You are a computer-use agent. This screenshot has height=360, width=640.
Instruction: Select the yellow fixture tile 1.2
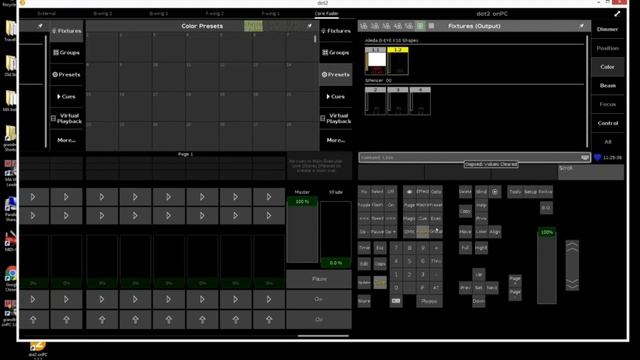(398, 61)
